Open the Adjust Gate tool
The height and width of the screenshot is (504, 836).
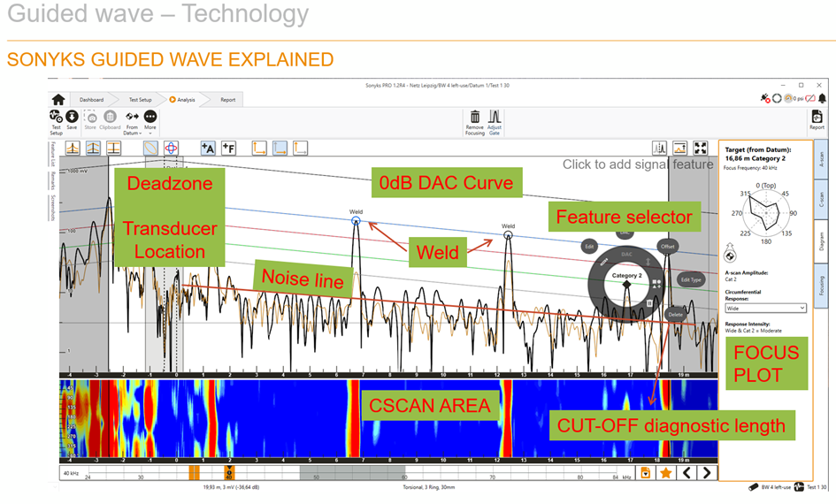click(495, 123)
